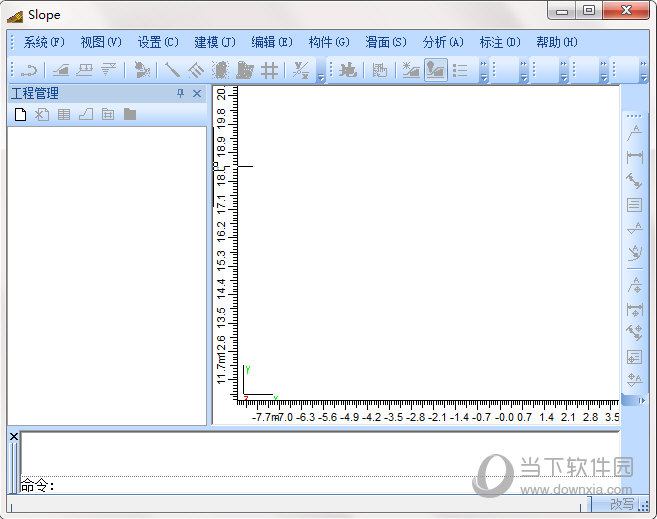Screen dimensions: 657x519
Task: Open the 建模(J) menu
Action: [x=215, y=42]
